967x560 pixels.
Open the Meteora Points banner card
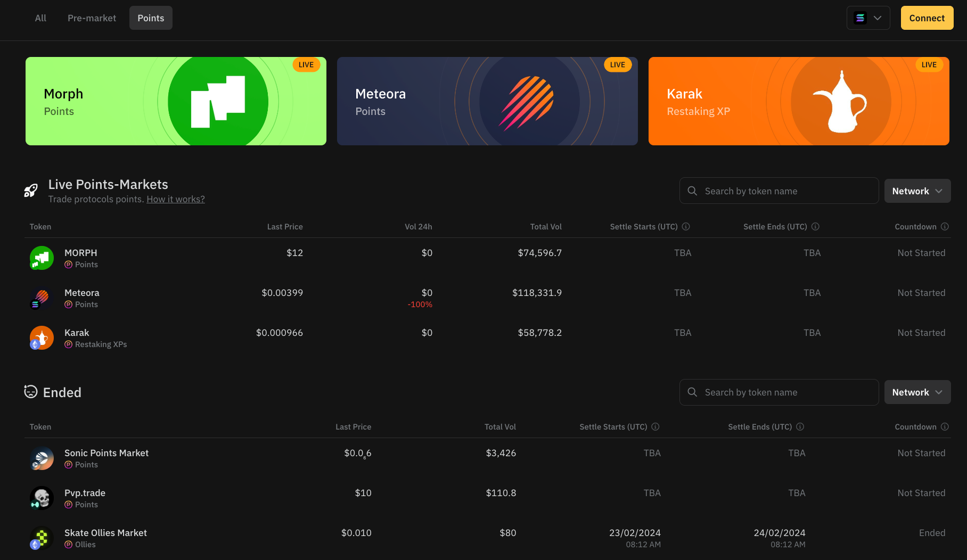tap(487, 101)
